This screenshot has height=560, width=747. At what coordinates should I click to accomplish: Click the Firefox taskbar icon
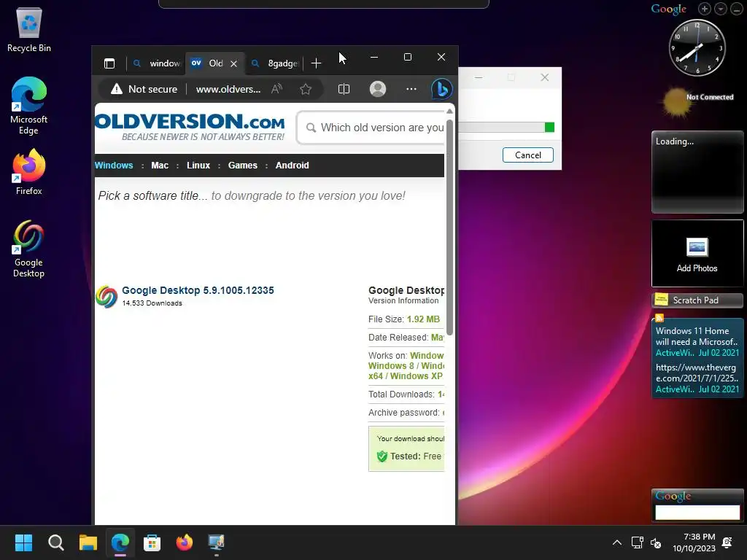coord(185,542)
